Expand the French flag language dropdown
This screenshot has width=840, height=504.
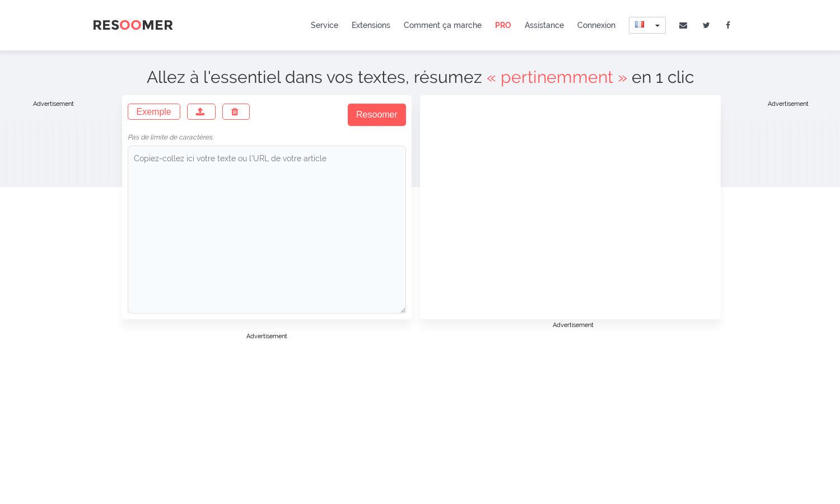pos(647,25)
